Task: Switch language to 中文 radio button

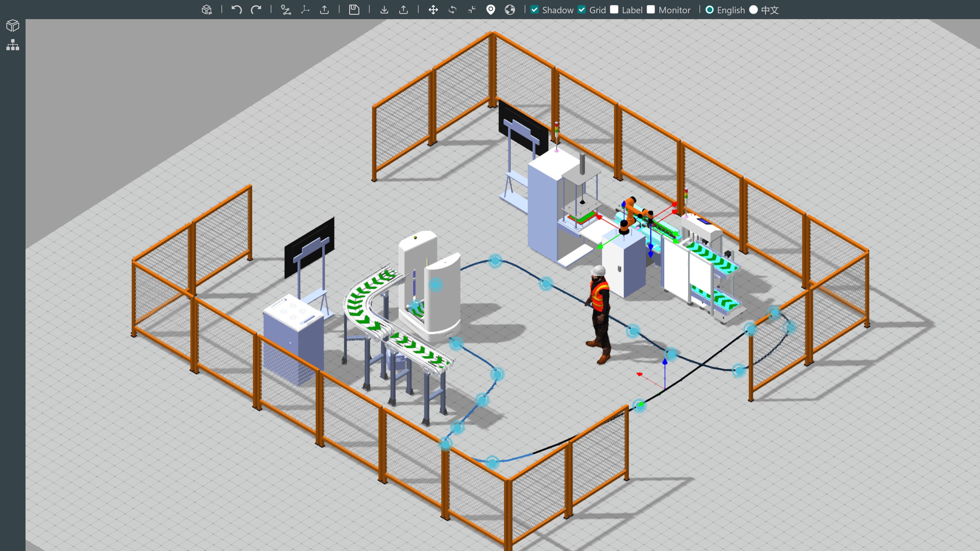Action: 754,10
